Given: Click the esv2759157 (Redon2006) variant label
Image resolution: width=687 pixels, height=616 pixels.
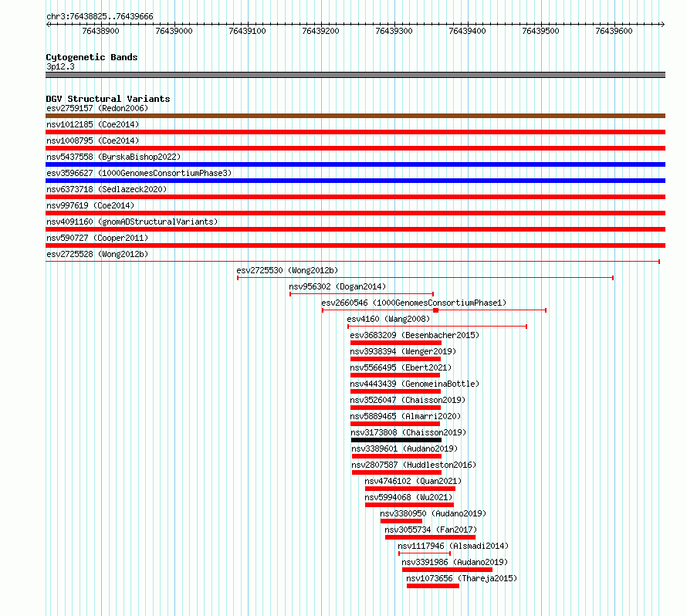Looking at the screenshot, I should click(97, 108).
